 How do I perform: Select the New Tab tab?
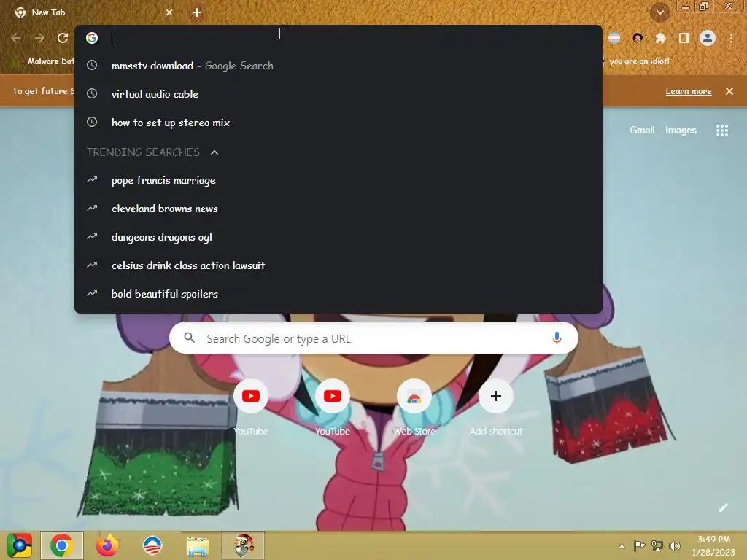coord(94,13)
